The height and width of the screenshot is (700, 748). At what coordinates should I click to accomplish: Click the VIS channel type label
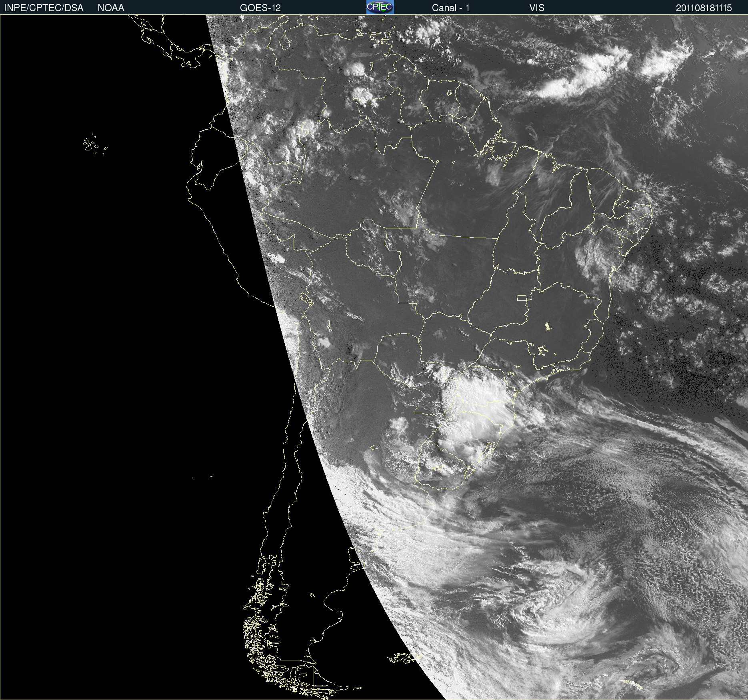coord(537,8)
